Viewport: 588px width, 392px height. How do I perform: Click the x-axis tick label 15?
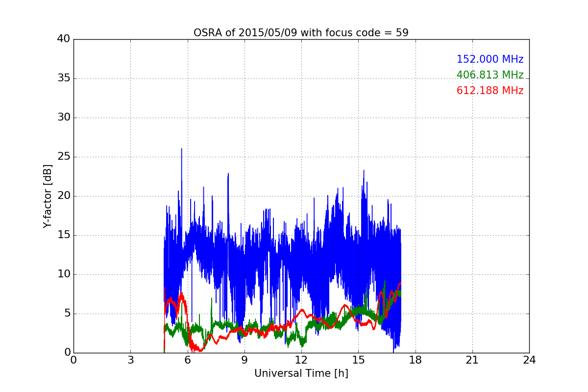tap(358, 360)
